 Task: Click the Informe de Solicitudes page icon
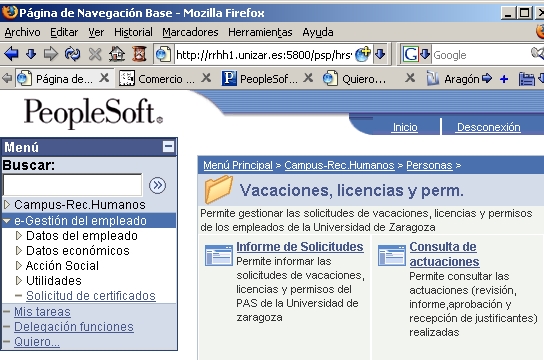click(x=219, y=255)
